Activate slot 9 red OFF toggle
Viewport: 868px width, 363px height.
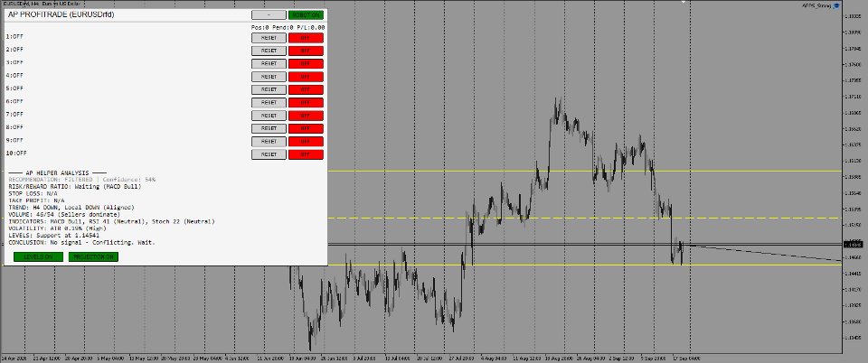coord(306,142)
